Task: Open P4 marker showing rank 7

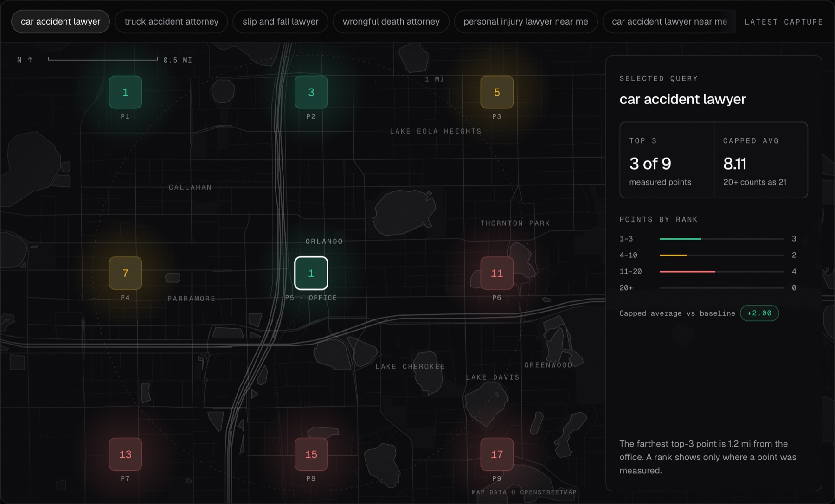Action: pos(125,273)
